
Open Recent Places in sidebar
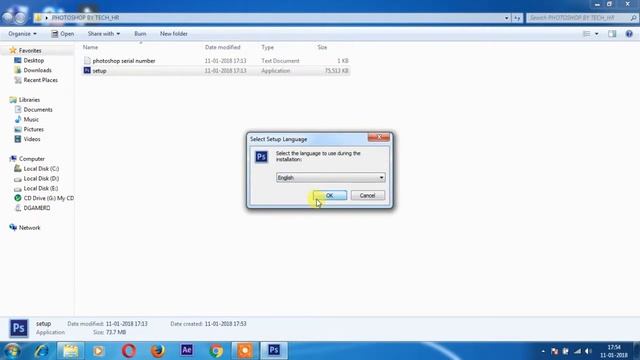40,80
